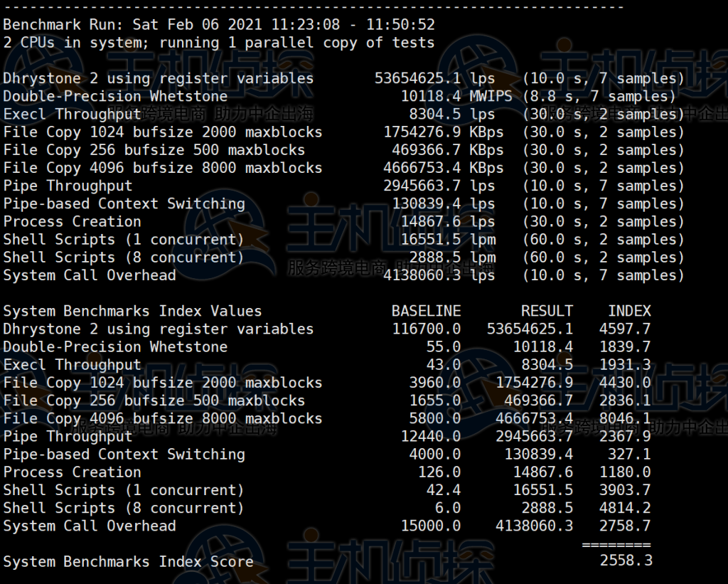This screenshot has width=728, height=584.
Task: Click Shell Scripts 1 concurrent index 3903.7
Action: (x=625, y=490)
